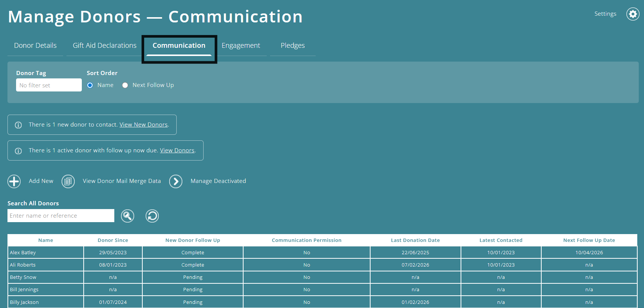Viewport: 644px width, 308px height.
Task: Switch to the Donor Details tab
Action: click(35, 46)
